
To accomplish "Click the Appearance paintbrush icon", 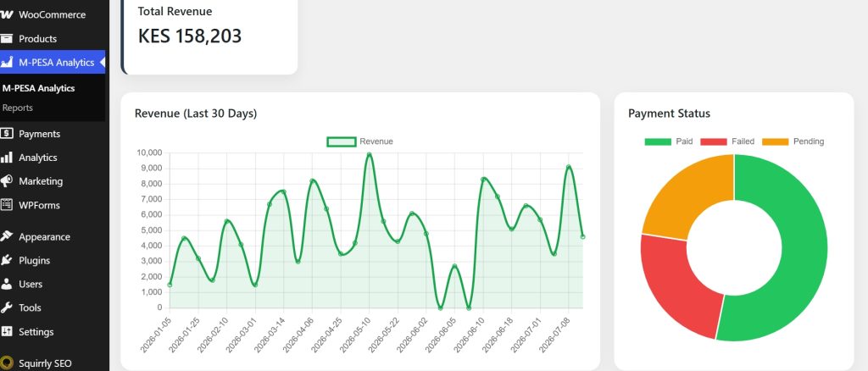I will (x=6, y=236).
